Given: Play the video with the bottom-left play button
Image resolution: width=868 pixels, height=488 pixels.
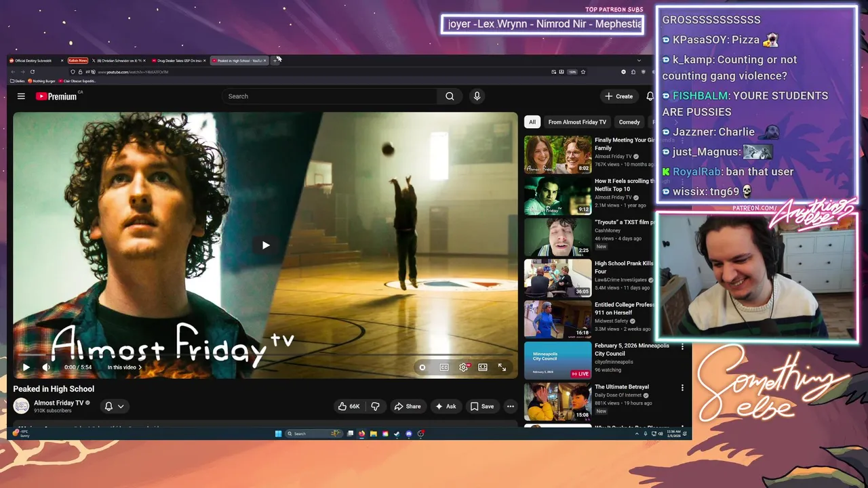Looking at the screenshot, I should (26, 367).
